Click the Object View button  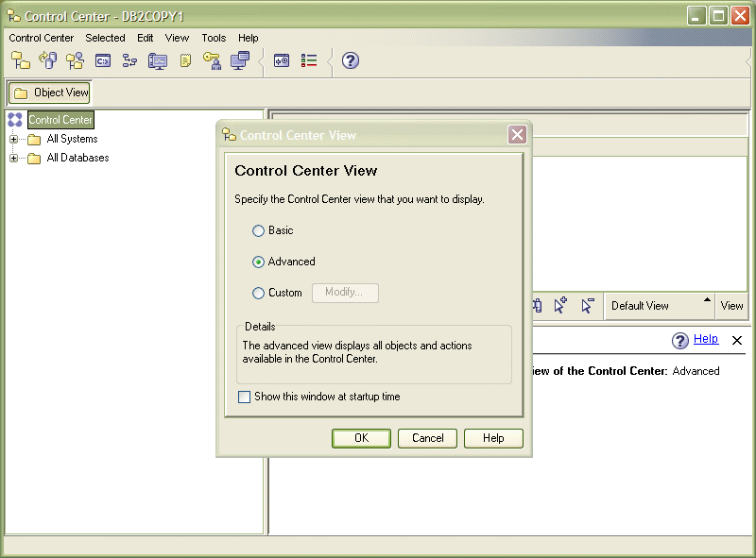tap(49, 93)
